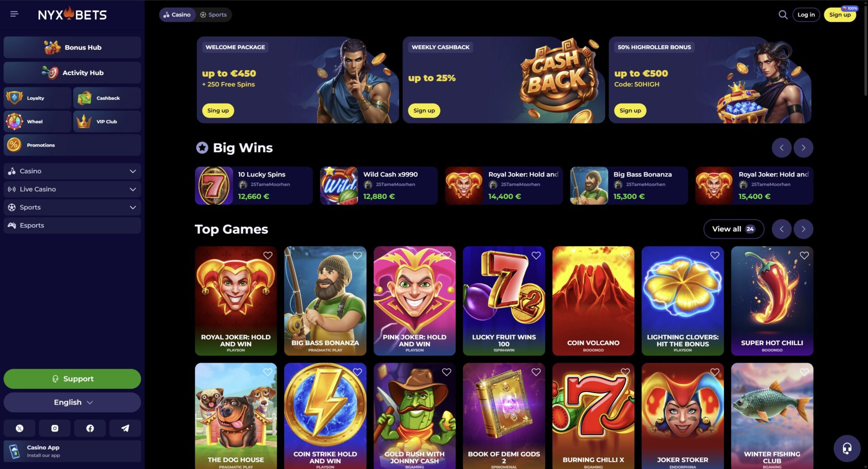Expand the Live Casino sidebar section

point(72,189)
